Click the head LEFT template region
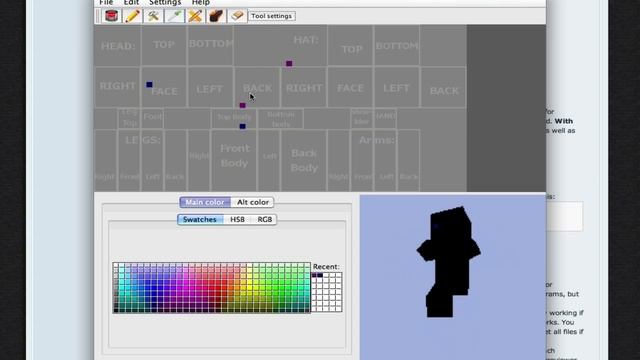640x360 pixels. [210, 87]
